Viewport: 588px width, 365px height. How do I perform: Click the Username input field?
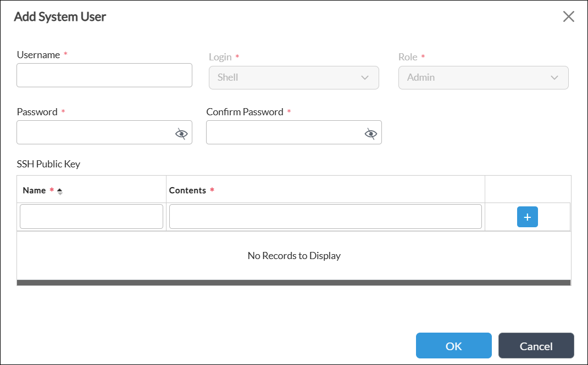tap(104, 75)
